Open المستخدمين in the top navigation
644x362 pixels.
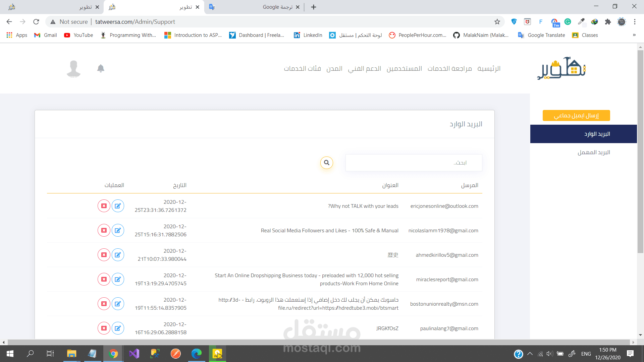(x=404, y=69)
